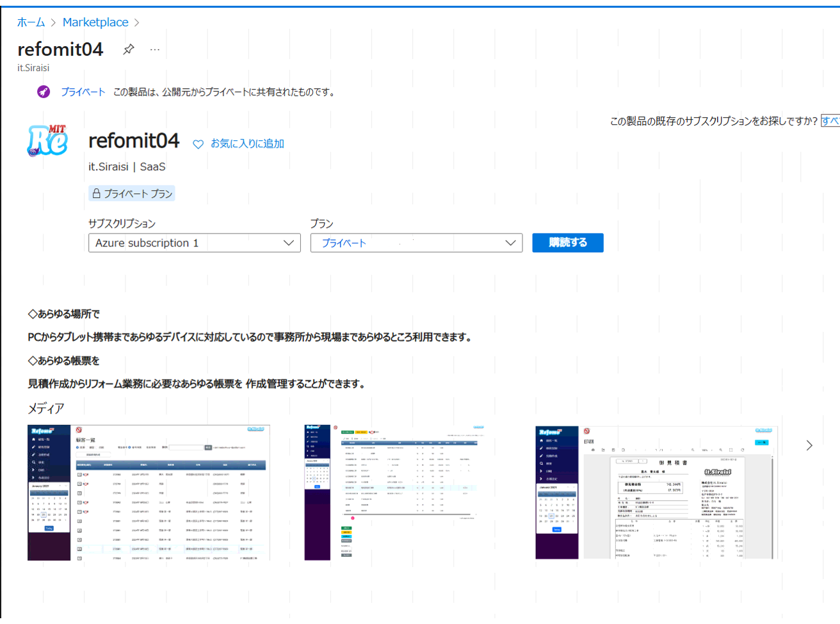Viewport: 840px width, 624px height.
Task: Click it.Siraisi publisher name beside SaaS
Action: [x=108, y=167]
